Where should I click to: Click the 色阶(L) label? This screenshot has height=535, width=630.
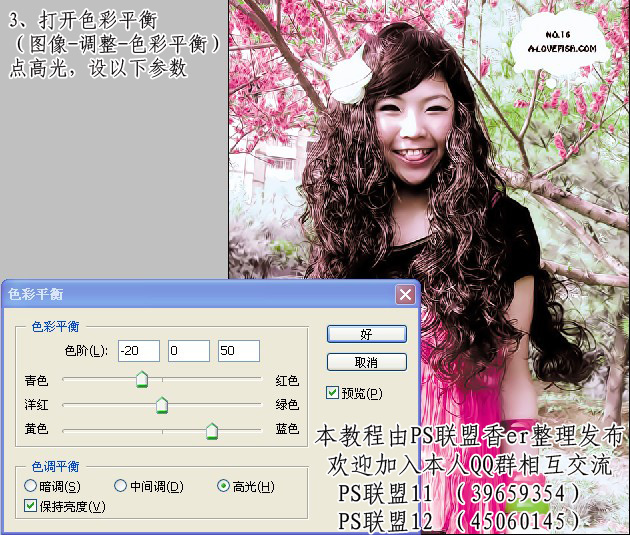(85, 351)
